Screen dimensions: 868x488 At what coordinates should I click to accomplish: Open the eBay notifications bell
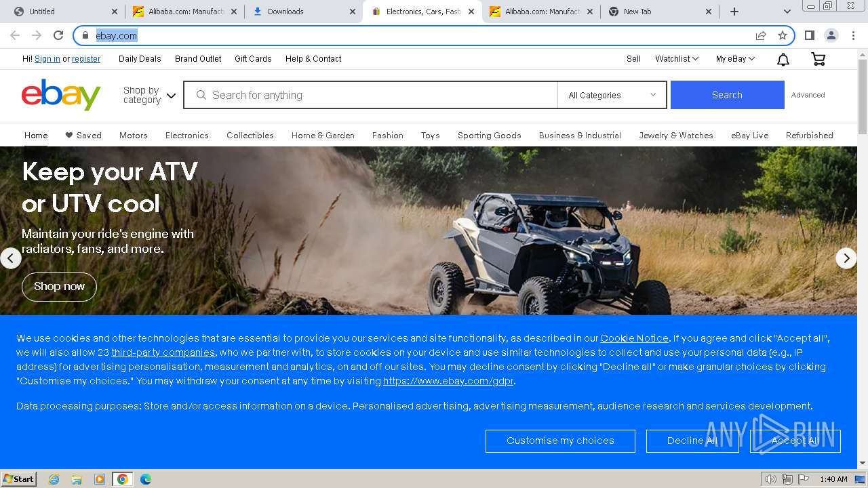[x=783, y=60]
